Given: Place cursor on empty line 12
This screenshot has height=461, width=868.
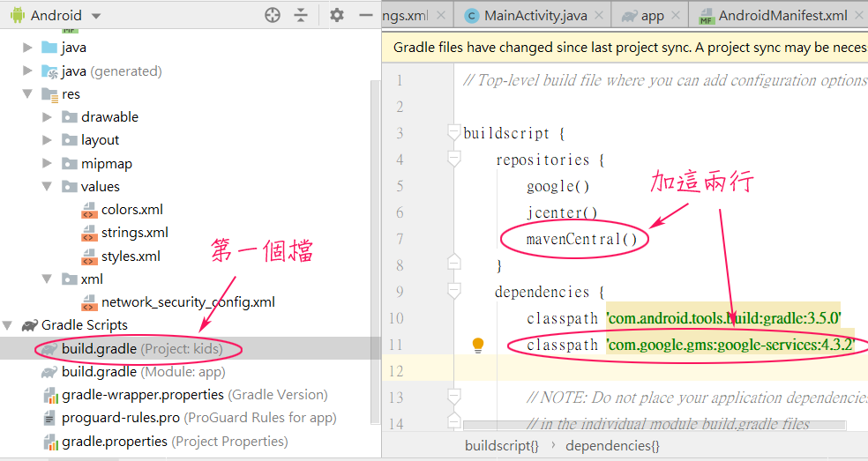Looking at the screenshot, I should point(662,371).
